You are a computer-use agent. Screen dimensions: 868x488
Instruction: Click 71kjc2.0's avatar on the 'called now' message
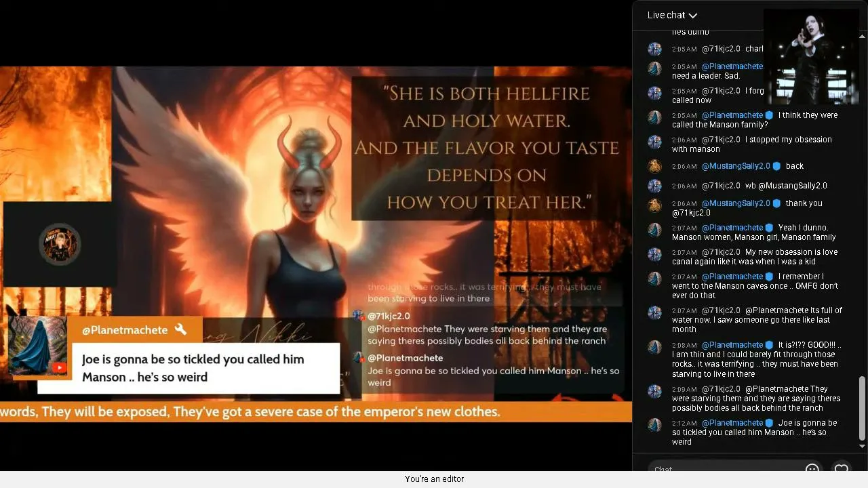(x=654, y=93)
